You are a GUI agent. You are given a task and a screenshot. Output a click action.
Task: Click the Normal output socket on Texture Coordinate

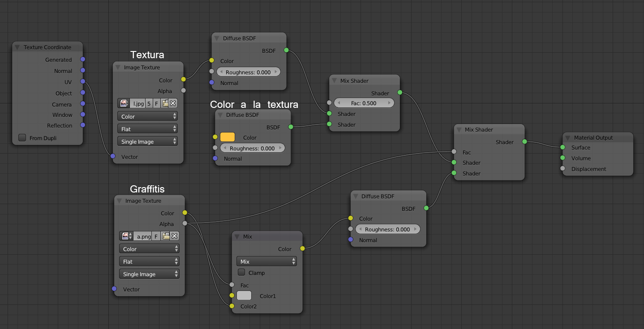[82, 70]
